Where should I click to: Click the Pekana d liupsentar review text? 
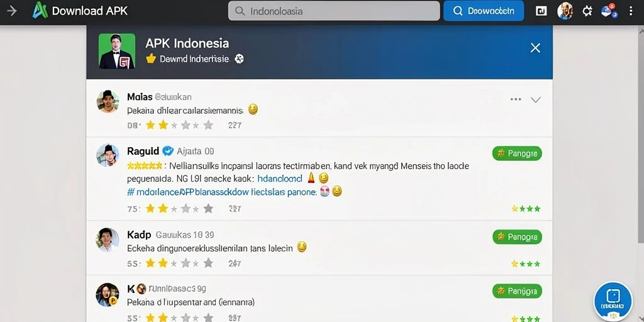point(191,303)
